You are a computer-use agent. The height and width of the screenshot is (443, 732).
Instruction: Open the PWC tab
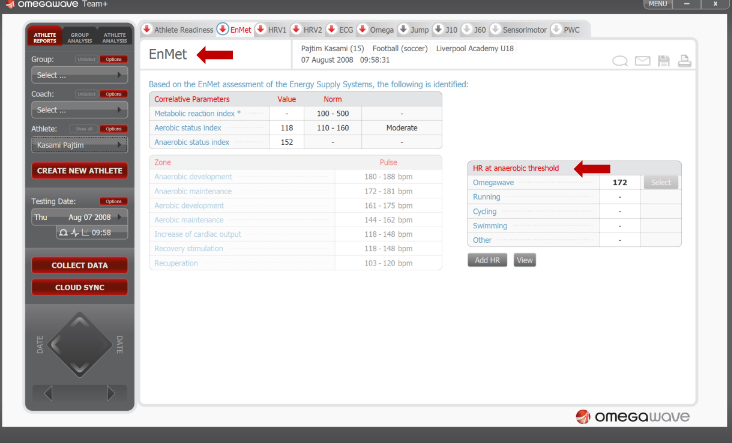click(572, 30)
